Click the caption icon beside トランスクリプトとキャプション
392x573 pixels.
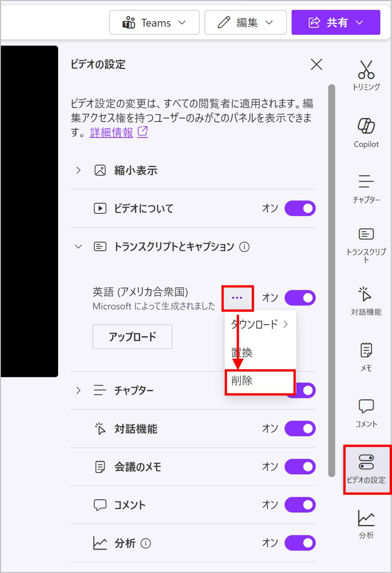100,247
